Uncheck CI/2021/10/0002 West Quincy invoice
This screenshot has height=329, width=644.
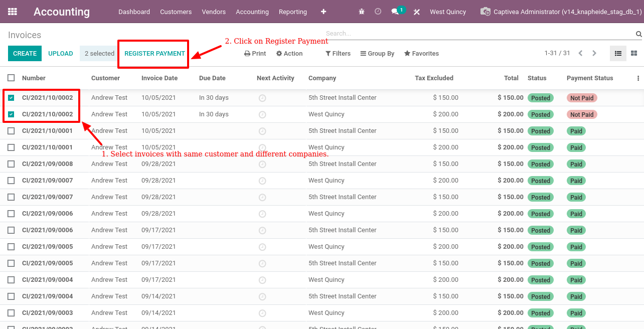point(11,114)
